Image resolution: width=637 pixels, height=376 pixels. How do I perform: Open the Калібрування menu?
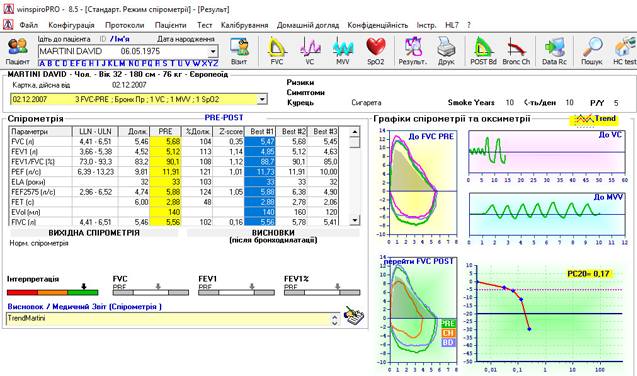pos(244,25)
